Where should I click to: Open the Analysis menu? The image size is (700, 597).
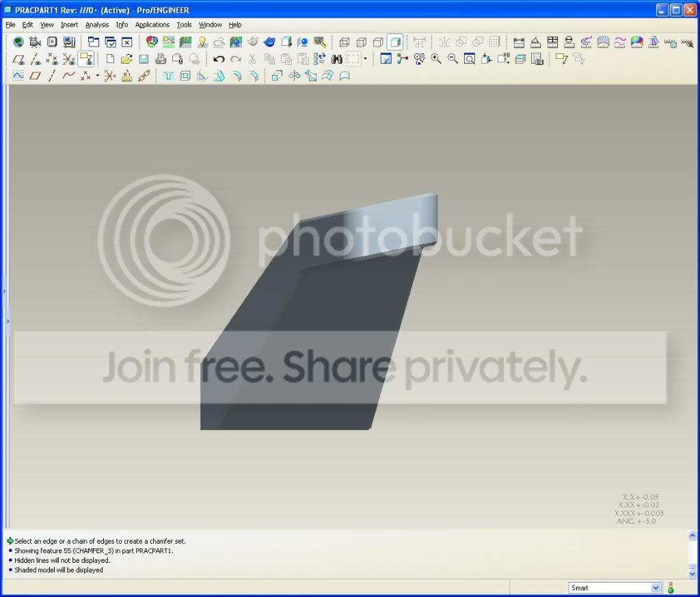point(97,25)
